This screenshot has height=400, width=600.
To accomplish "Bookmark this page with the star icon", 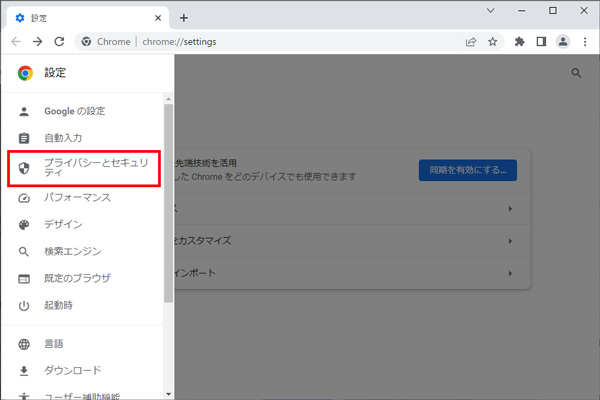I will (x=492, y=42).
